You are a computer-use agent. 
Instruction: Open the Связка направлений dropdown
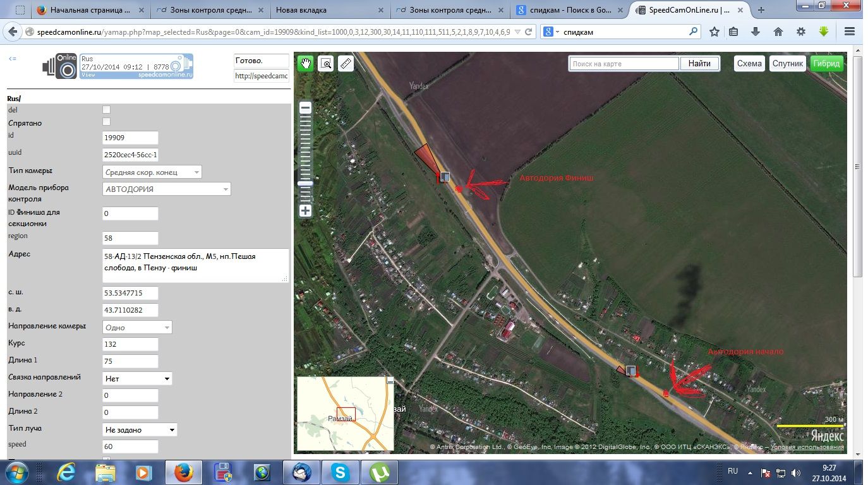[x=137, y=378]
